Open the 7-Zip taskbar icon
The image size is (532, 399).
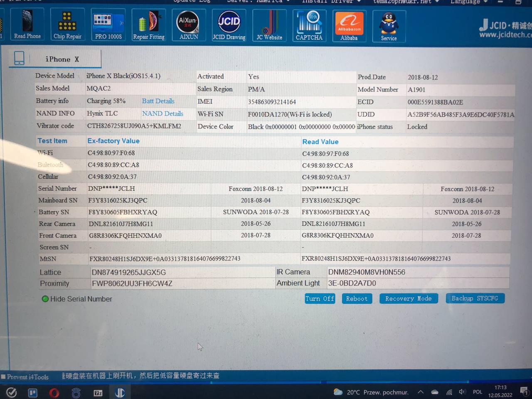click(98, 393)
